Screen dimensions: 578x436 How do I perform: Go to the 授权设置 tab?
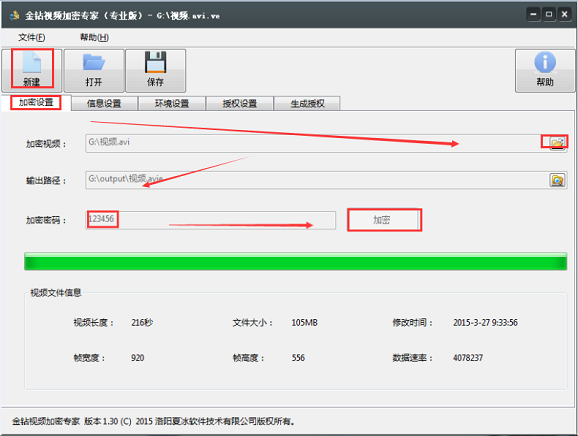point(240,104)
